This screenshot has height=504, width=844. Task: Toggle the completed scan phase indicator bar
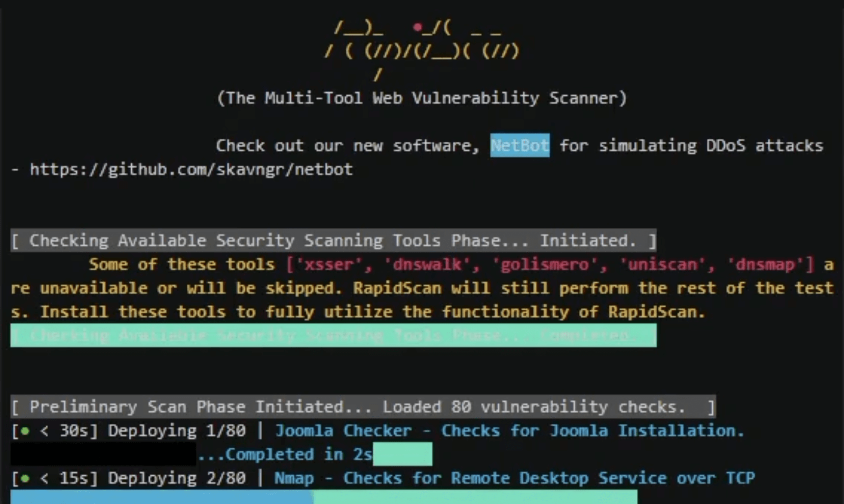333,335
